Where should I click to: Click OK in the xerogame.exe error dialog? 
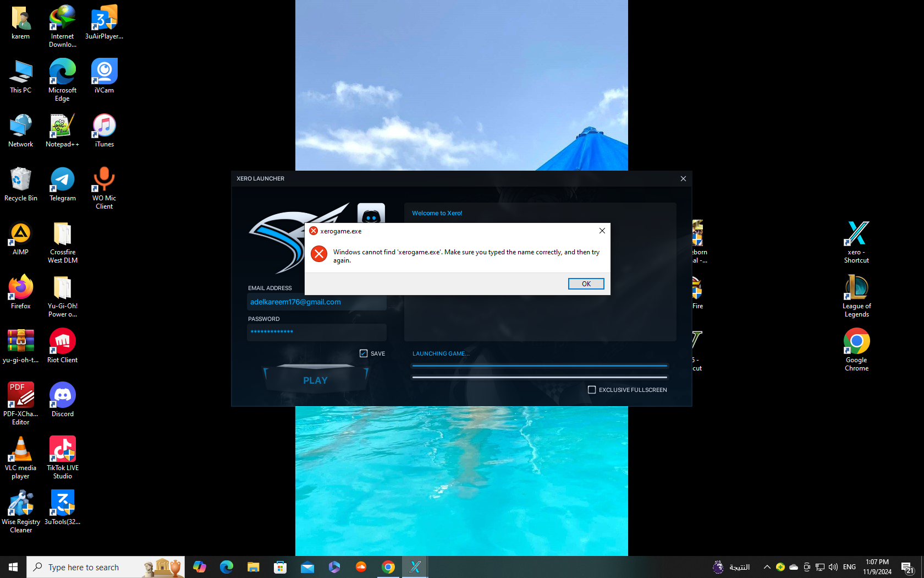[x=586, y=283]
